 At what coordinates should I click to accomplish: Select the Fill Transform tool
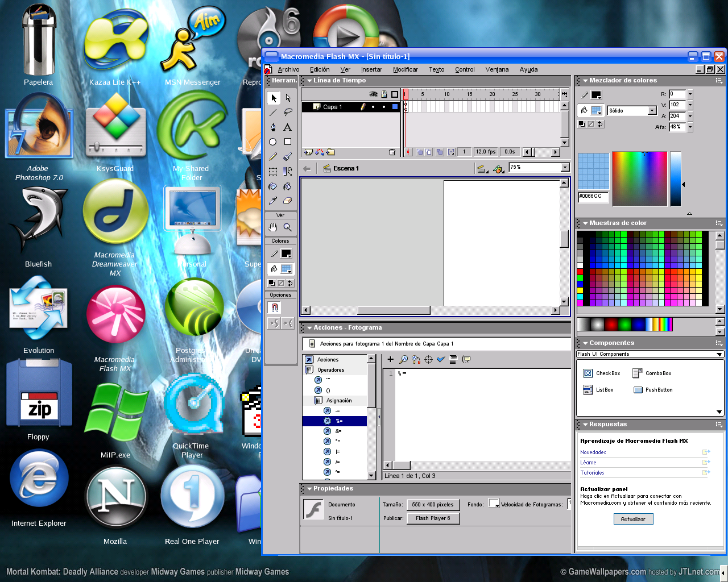pos(288,171)
